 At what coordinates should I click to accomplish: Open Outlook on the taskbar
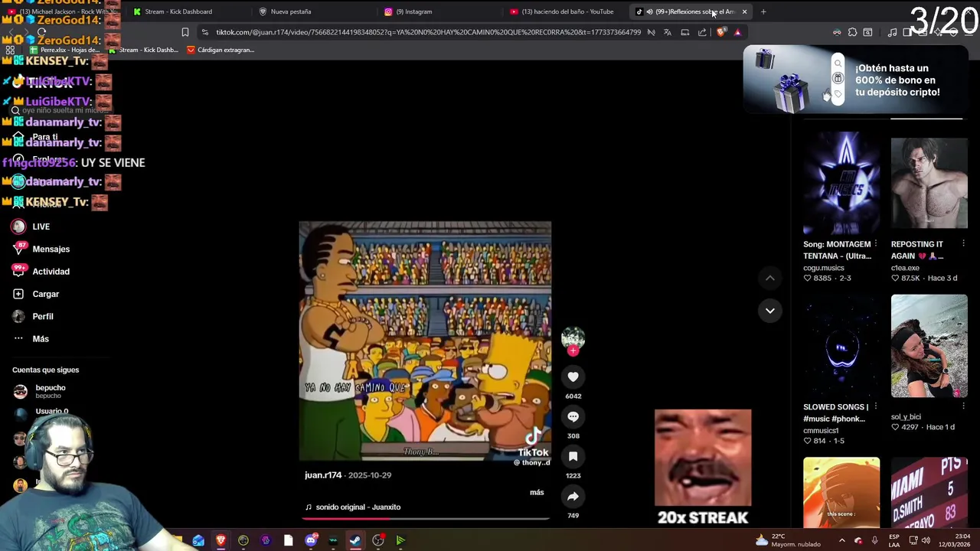point(198,540)
